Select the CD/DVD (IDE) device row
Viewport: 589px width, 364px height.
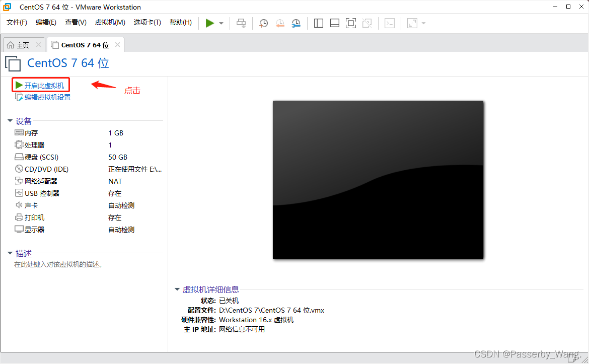tap(88, 169)
